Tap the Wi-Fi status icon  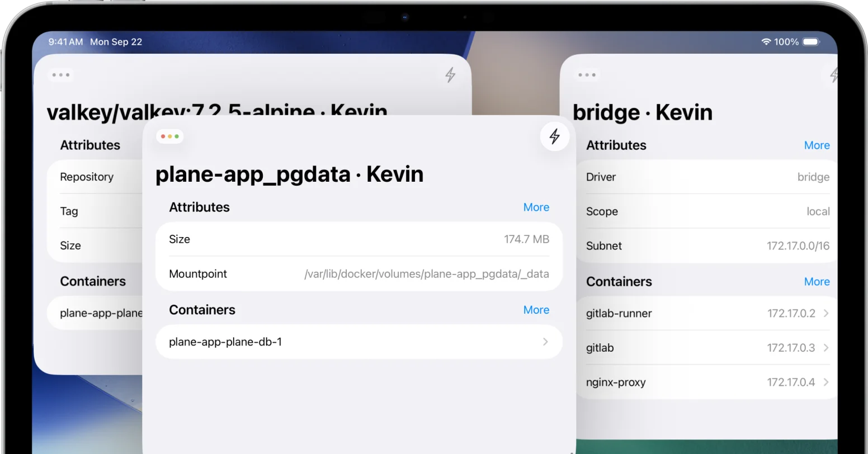[766, 42]
